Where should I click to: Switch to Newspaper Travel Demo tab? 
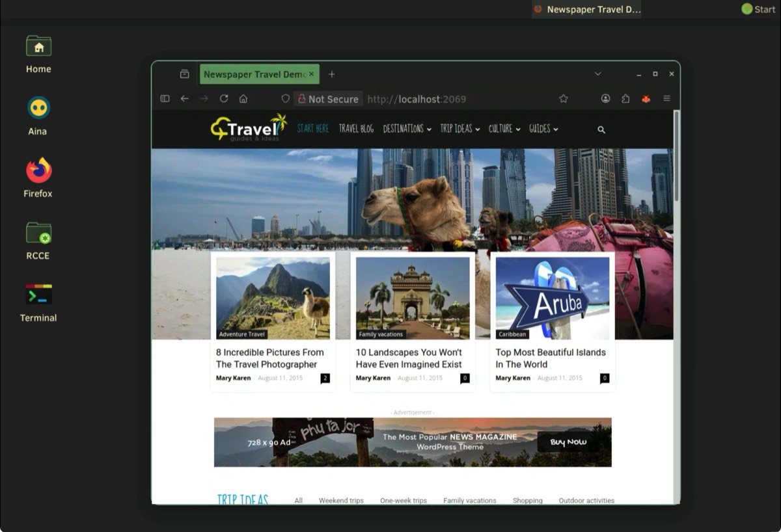(x=254, y=74)
